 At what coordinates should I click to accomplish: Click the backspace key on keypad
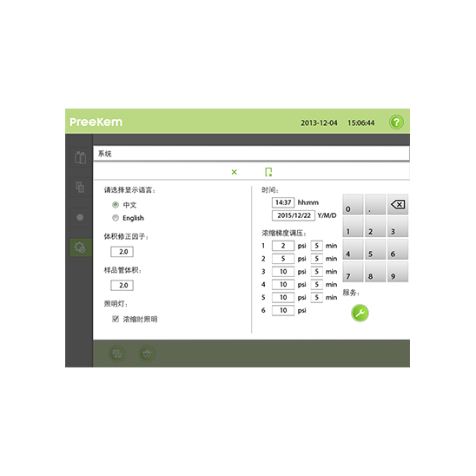(398, 205)
